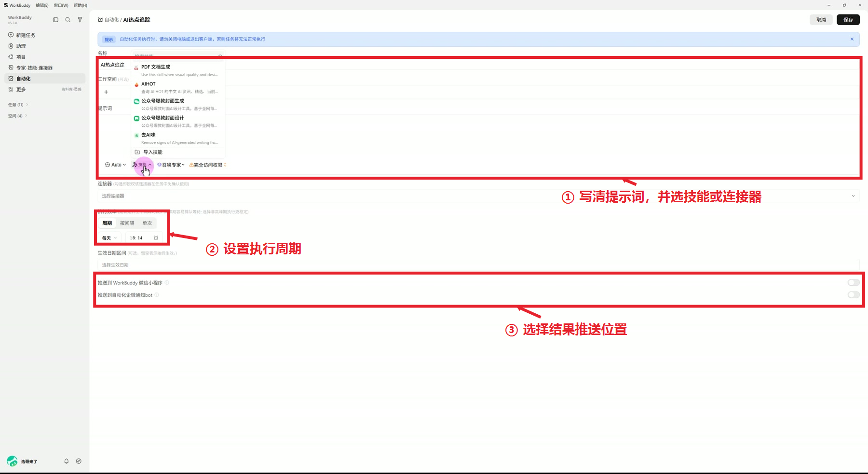This screenshot has height=474, width=868.
Task: Click the compass icon beside the bell
Action: point(79,461)
